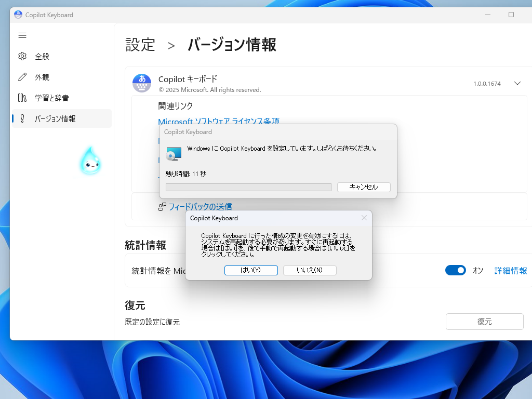
Task: Click the installation progress bar
Action: (x=248, y=187)
